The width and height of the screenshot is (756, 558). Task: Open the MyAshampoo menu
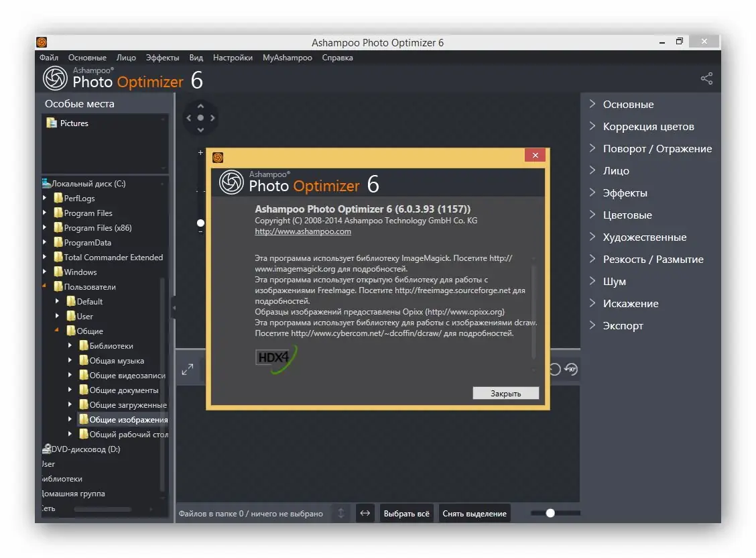pyautogui.click(x=288, y=58)
